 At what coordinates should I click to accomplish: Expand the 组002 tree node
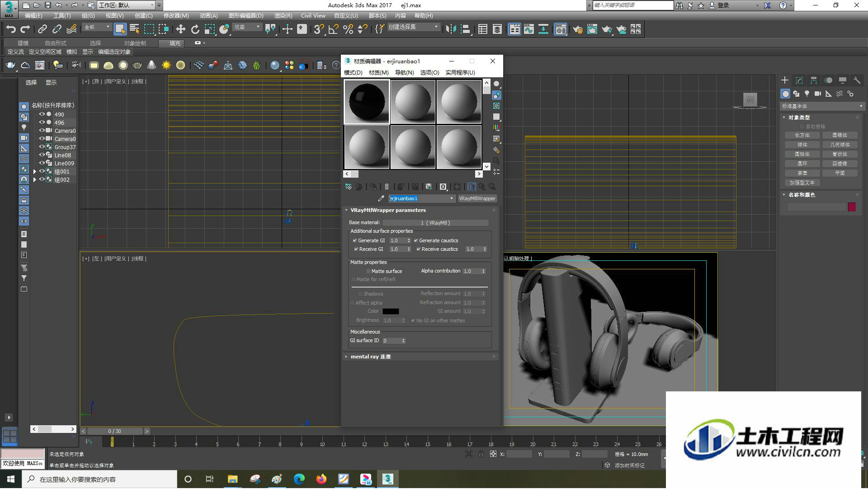coord(34,180)
